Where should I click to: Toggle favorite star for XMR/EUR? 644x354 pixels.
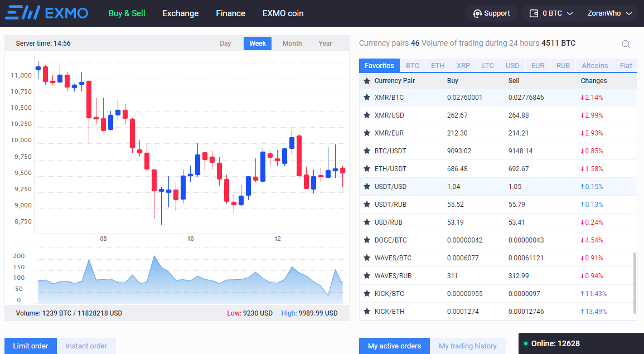pos(367,133)
